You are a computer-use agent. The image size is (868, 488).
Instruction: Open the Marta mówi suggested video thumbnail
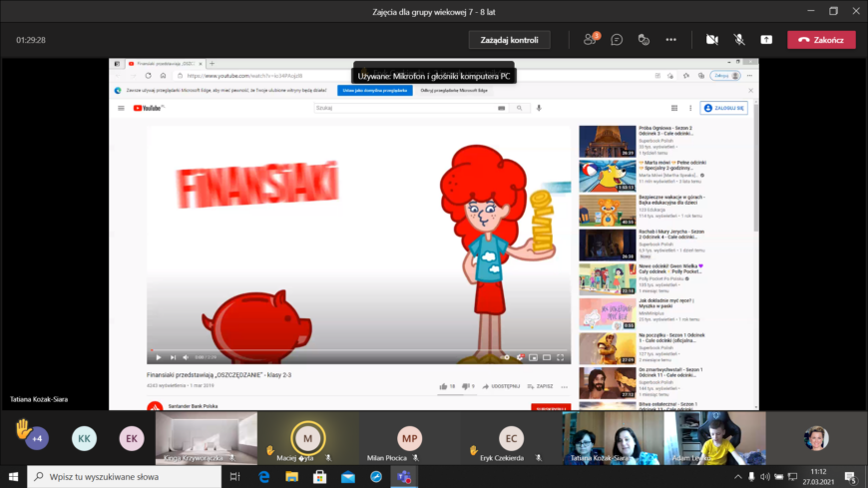tap(608, 176)
